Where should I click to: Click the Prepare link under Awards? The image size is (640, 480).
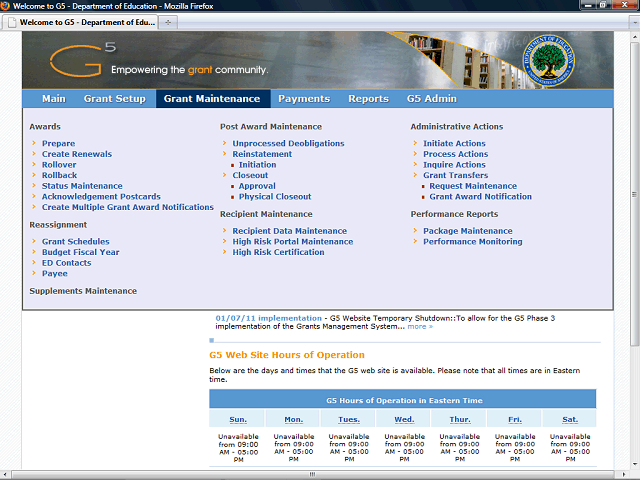[58, 144]
